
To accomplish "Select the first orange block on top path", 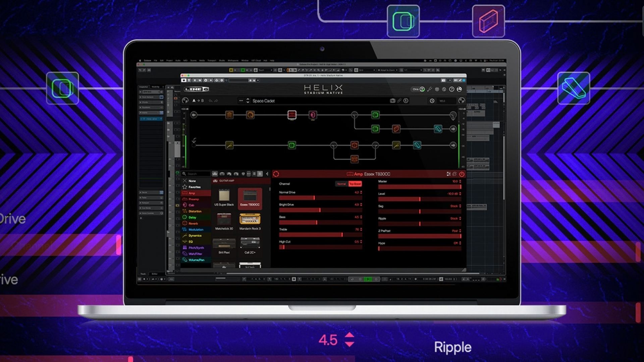I will point(229,115).
